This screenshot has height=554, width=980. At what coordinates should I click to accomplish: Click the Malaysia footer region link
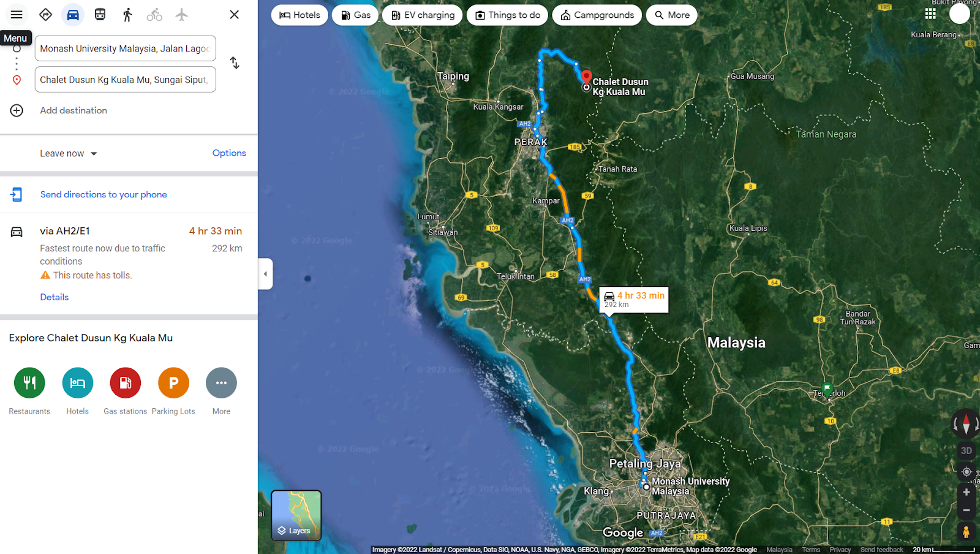coord(779,550)
